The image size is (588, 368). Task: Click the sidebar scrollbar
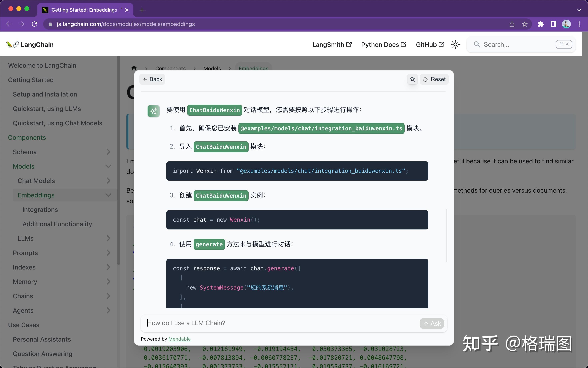coord(118,160)
